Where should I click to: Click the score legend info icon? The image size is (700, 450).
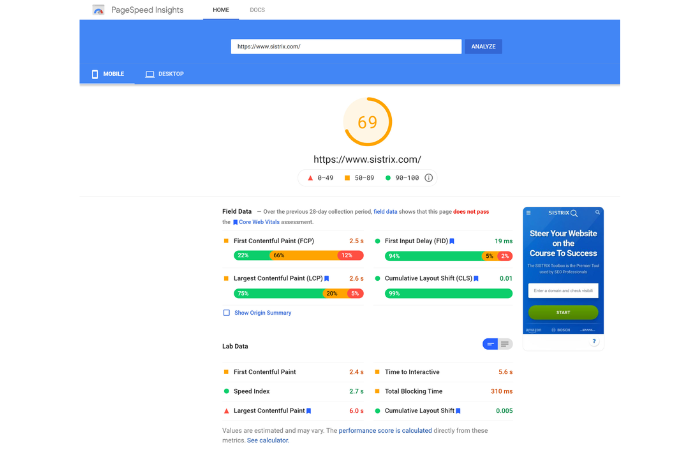(429, 178)
